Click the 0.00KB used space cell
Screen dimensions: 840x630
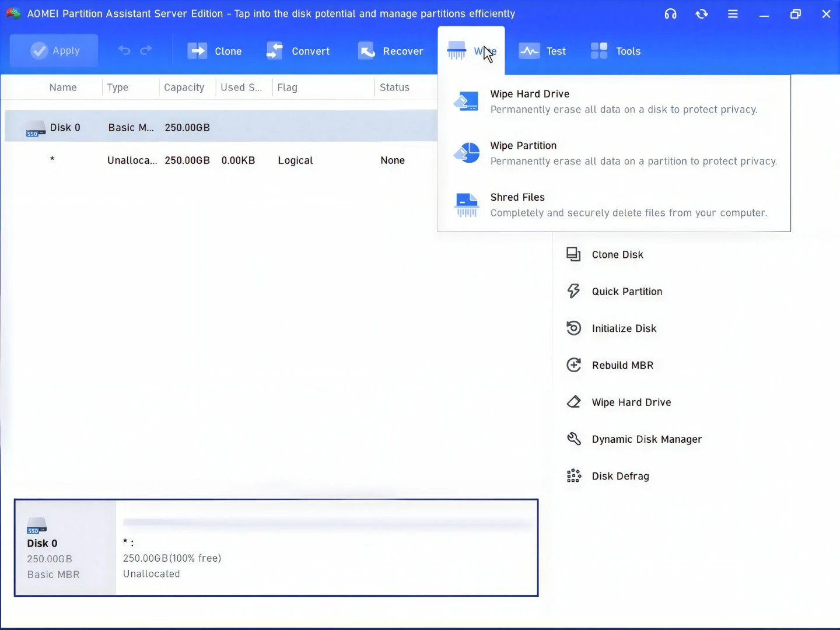tap(238, 160)
